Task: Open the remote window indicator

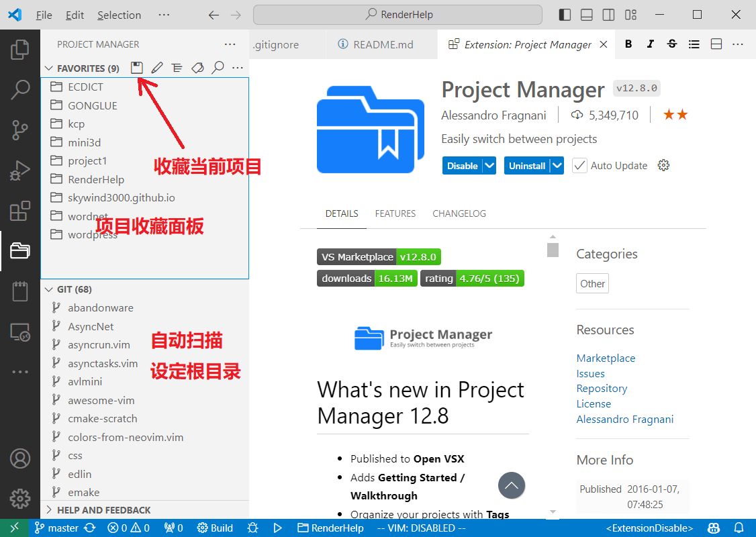Action: coord(14,528)
